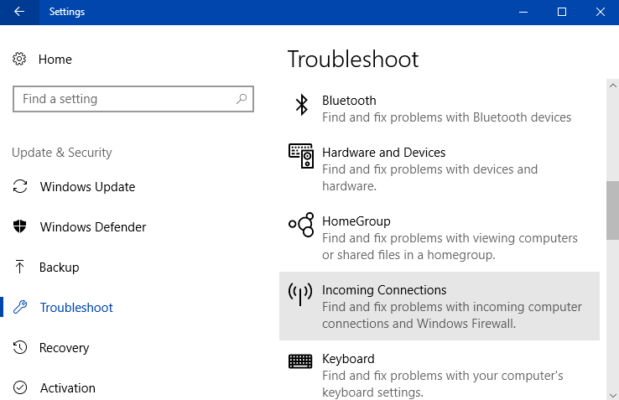
Task: Click the back arrow in title bar
Action: [19, 12]
